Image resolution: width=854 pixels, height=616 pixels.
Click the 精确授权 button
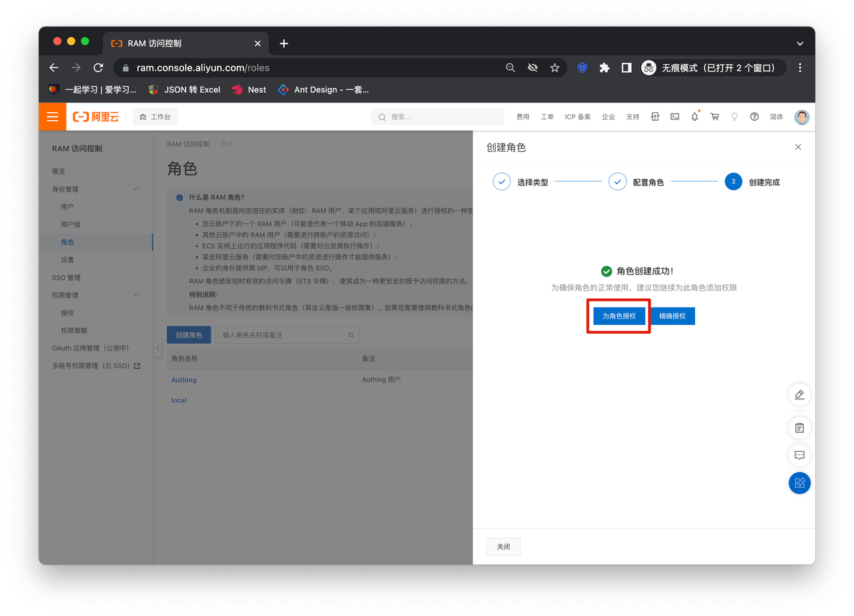click(x=673, y=316)
